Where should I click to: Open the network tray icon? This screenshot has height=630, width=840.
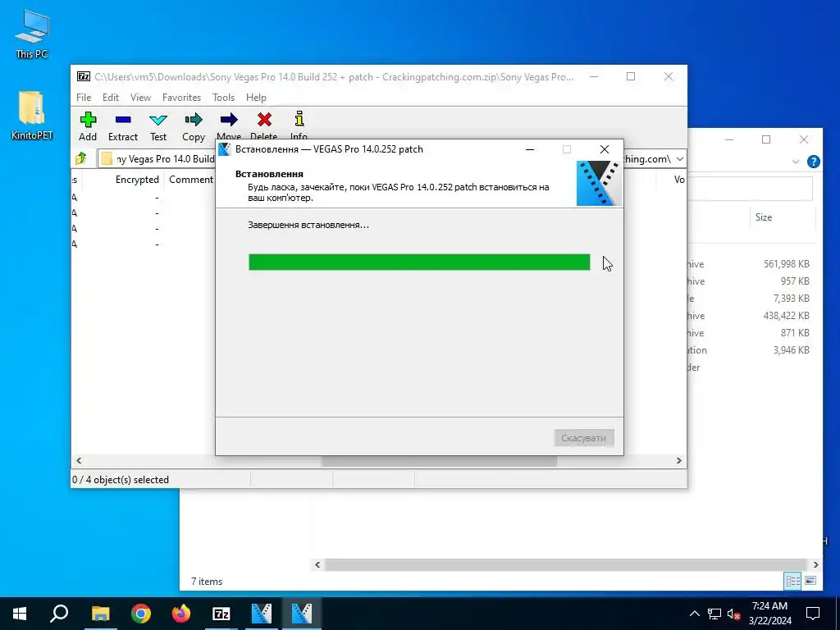point(714,614)
